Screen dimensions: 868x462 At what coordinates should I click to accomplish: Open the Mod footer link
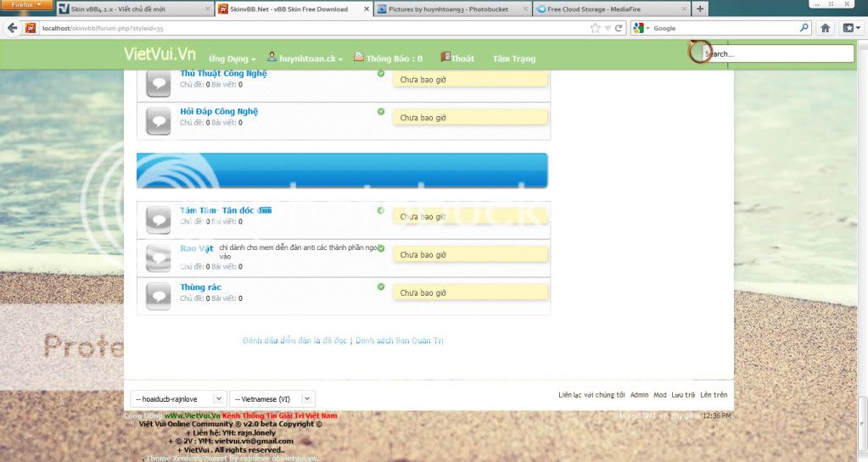(660, 394)
